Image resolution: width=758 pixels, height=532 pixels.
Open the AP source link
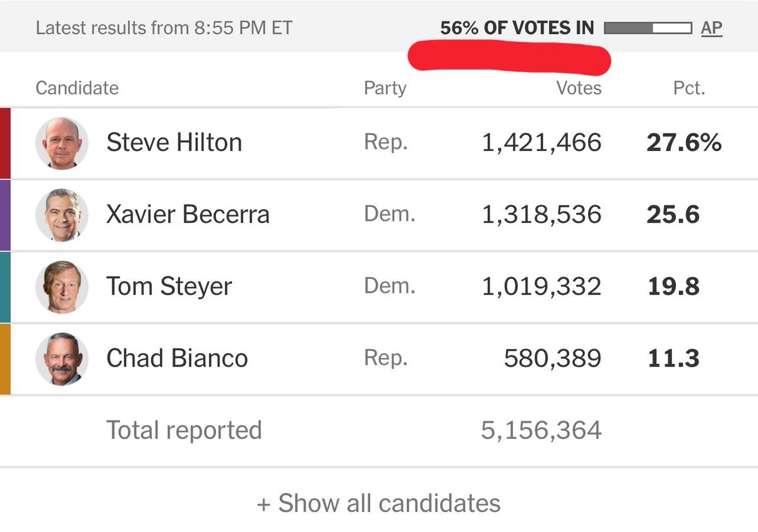[x=711, y=28]
